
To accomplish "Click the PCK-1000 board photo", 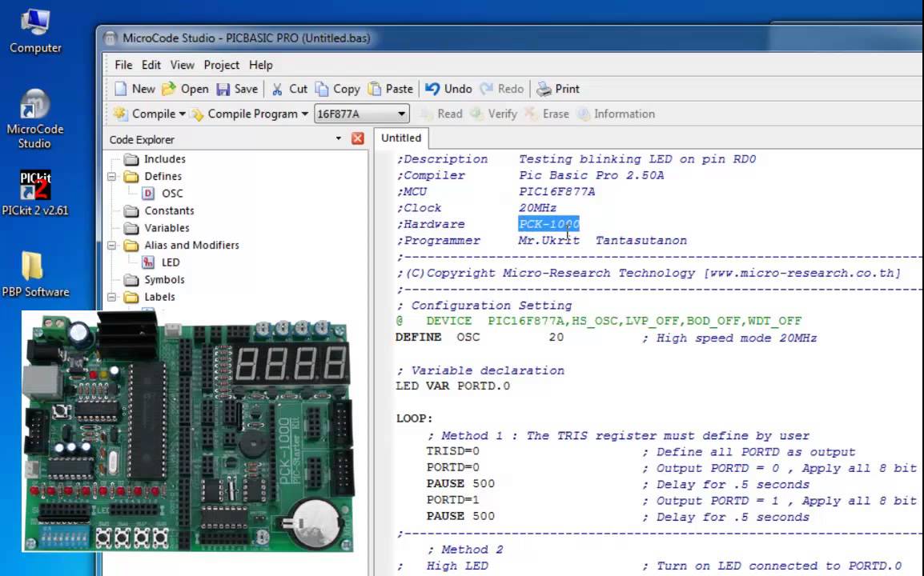I will (x=189, y=431).
